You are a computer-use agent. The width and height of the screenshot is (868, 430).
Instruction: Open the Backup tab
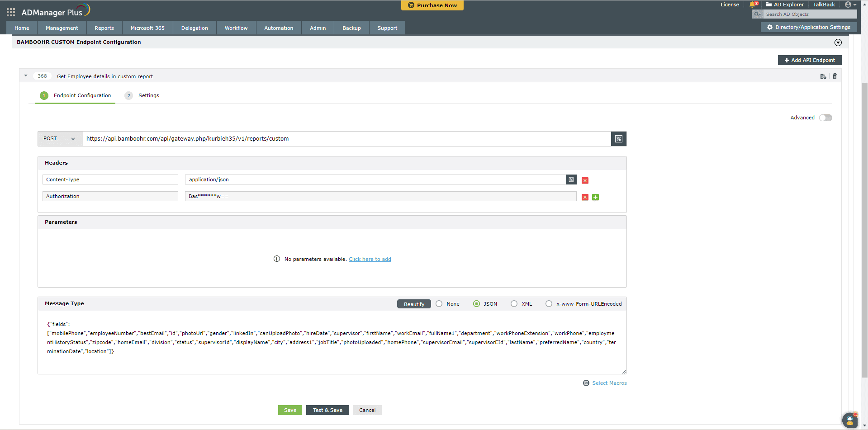351,28
